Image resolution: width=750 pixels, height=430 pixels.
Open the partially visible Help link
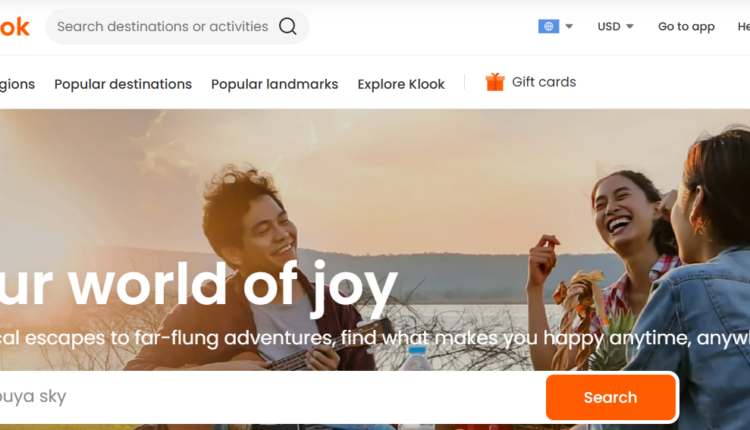pos(743,27)
